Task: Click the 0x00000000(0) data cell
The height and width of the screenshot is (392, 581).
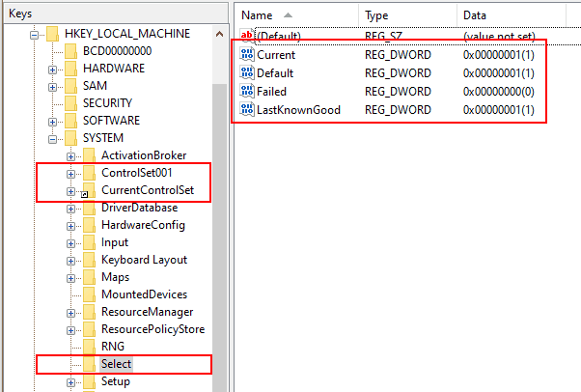Action: click(x=499, y=91)
